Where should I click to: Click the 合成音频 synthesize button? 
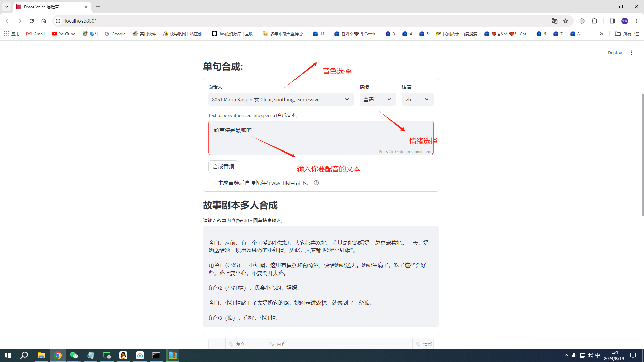(223, 167)
